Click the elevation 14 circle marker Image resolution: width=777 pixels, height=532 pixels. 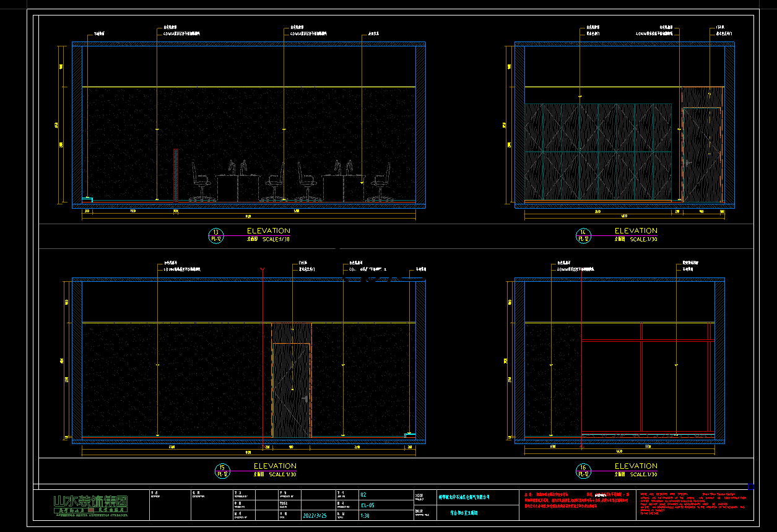(583, 235)
